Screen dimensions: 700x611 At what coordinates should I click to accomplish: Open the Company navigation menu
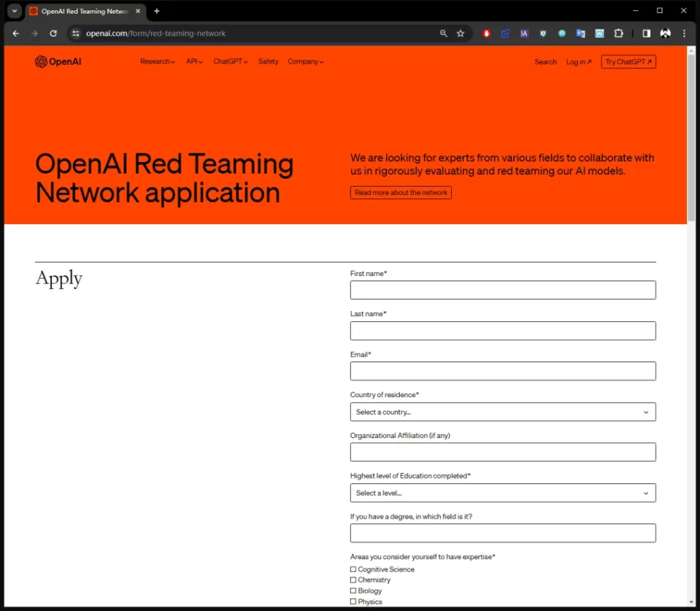pos(305,62)
